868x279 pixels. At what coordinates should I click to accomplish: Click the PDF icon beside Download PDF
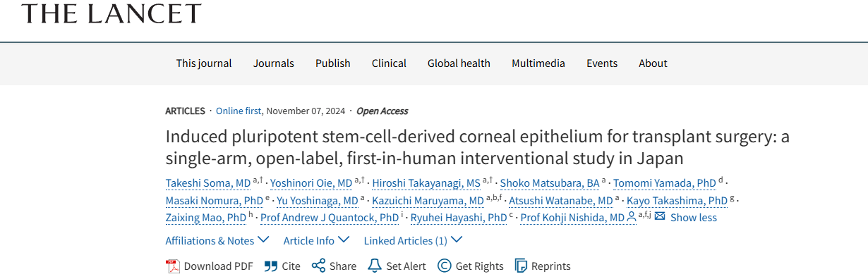click(173, 266)
